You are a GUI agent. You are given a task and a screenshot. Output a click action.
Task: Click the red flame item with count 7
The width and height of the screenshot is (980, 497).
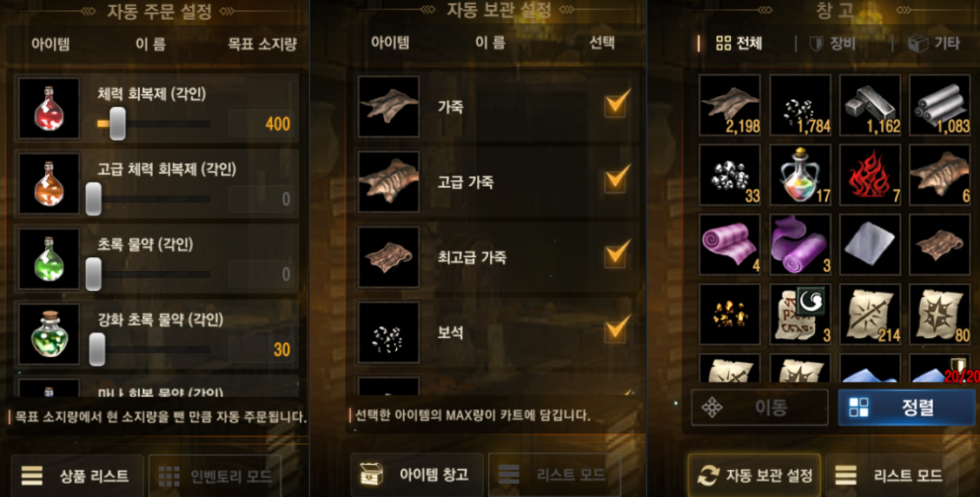870,175
